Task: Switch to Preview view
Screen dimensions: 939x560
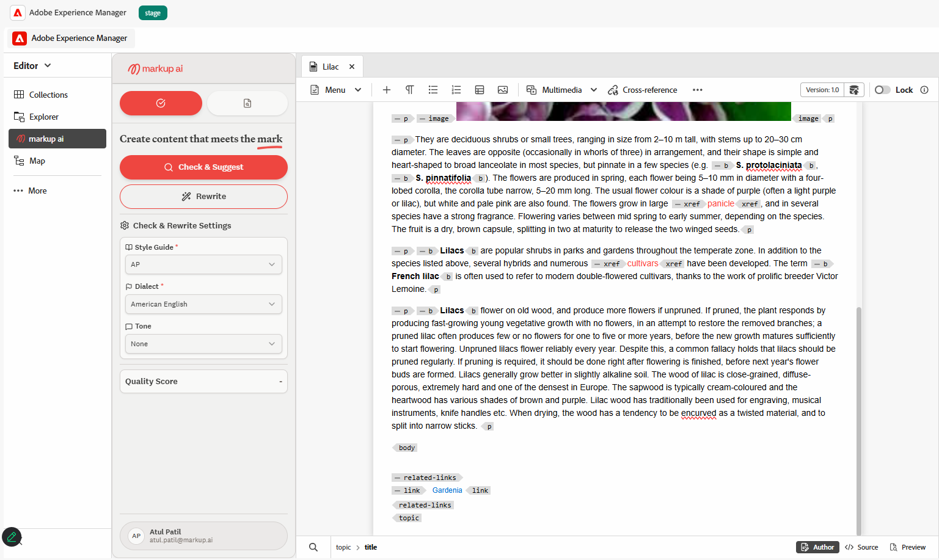Action: point(908,547)
